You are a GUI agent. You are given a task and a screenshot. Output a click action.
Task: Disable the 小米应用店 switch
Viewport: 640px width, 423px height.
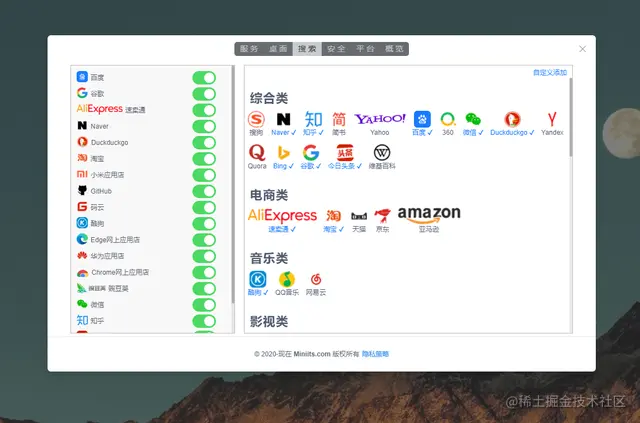coord(204,175)
